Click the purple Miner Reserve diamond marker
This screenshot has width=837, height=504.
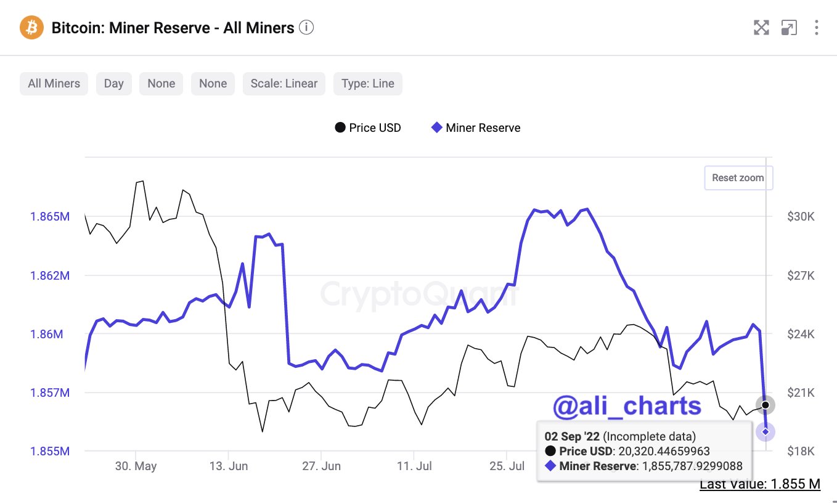coord(766,432)
